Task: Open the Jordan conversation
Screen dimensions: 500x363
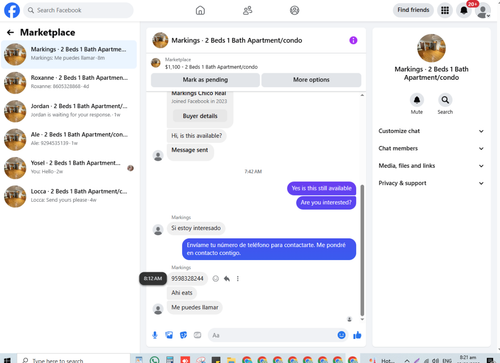Action: pos(69,111)
